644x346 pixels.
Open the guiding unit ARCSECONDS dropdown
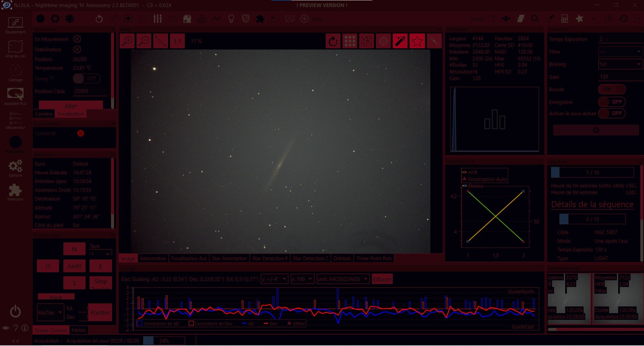click(x=343, y=279)
